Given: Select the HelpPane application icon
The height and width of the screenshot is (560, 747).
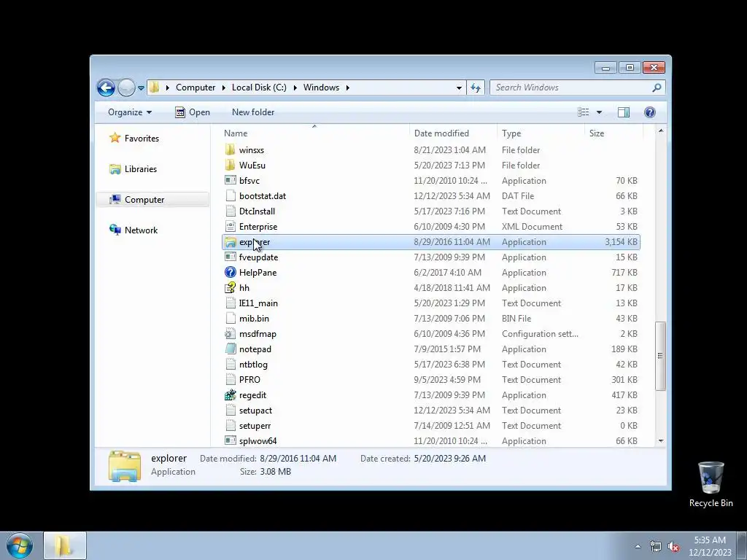Looking at the screenshot, I should [x=230, y=273].
